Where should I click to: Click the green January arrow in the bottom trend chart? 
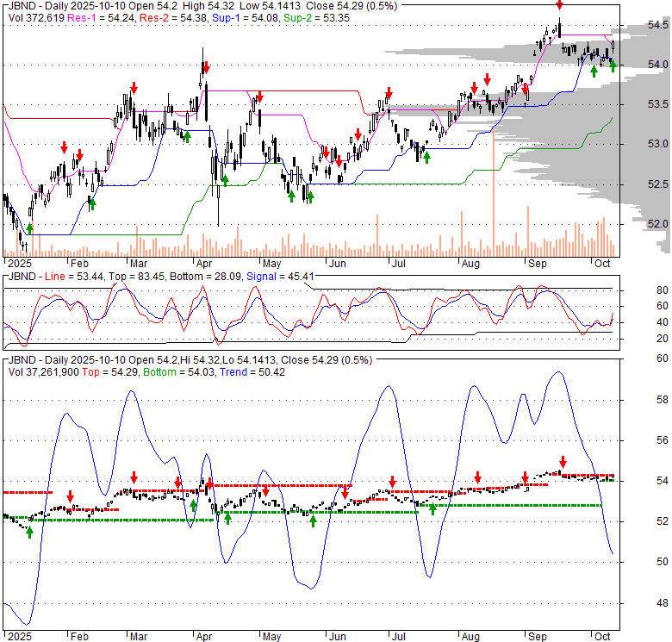(29, 532)
